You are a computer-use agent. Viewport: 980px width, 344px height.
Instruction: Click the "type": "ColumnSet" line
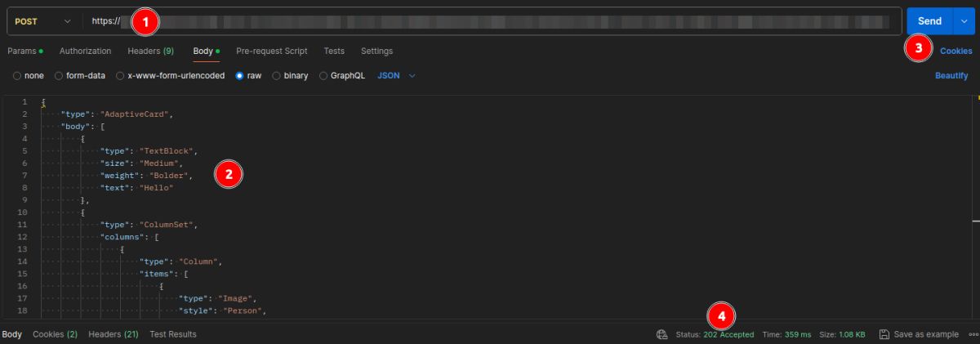tap(149, 224)
